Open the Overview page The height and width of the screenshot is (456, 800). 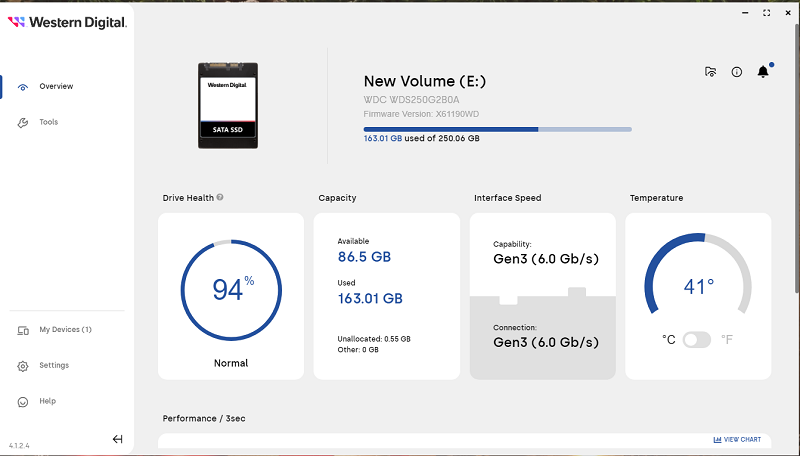[56, 86]
